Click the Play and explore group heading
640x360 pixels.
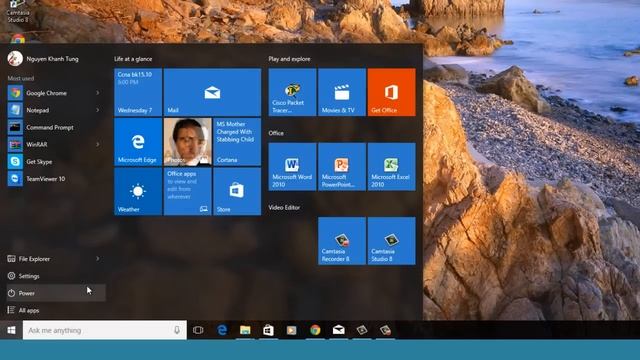click(x=289, y=59)
